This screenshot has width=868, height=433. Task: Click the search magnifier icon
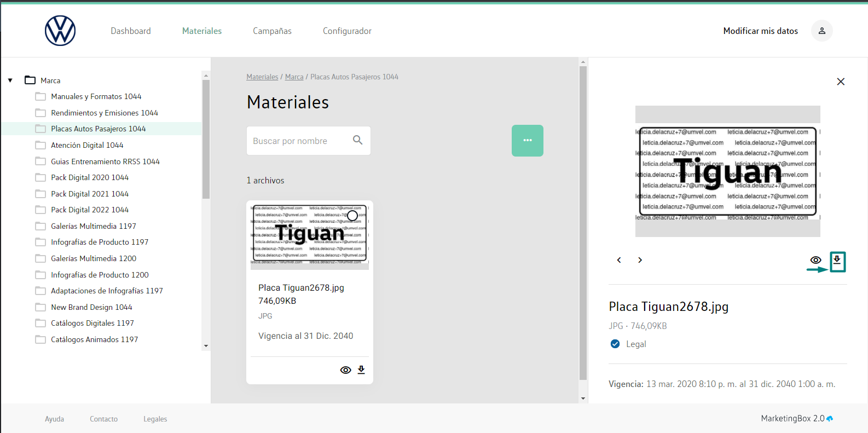[357, 140]
